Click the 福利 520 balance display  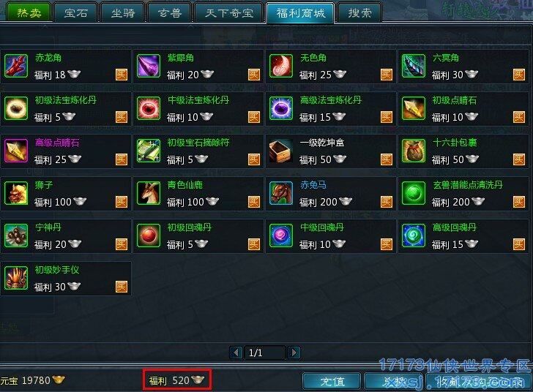tap(177, 380)
